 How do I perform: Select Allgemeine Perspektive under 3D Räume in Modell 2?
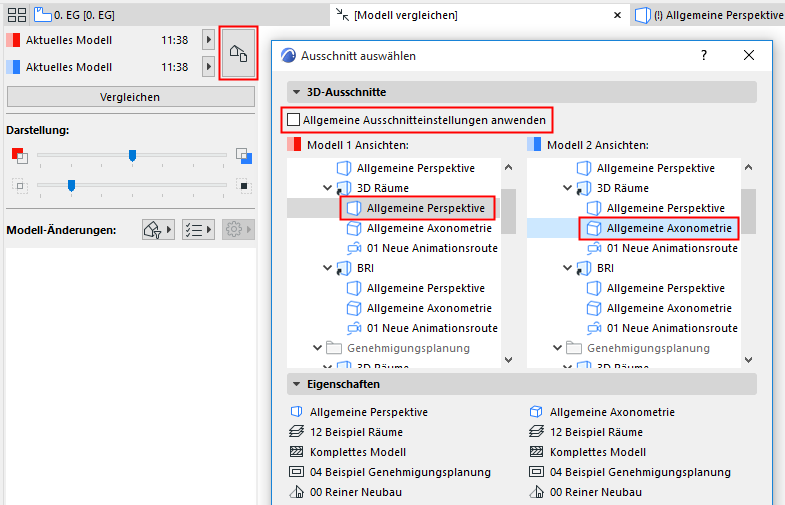click(x=665, y=208)
